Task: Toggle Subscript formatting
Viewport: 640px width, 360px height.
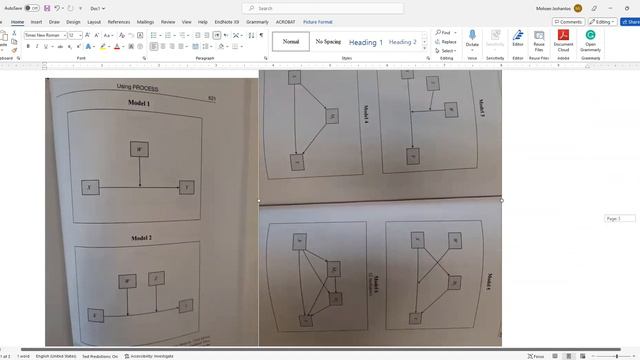Action: point(70,47)
